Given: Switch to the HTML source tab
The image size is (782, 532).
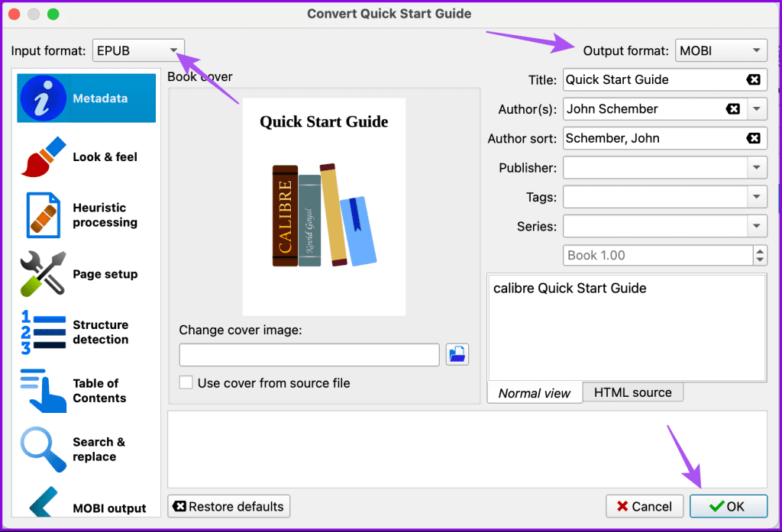Looking at the screenshot, I should [632, 392].
